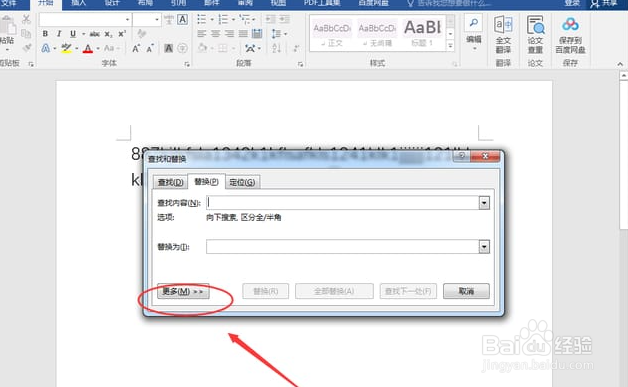Screen dimensions: 628x387
Task: Align paragraph text right
Action: pos(229,34)
